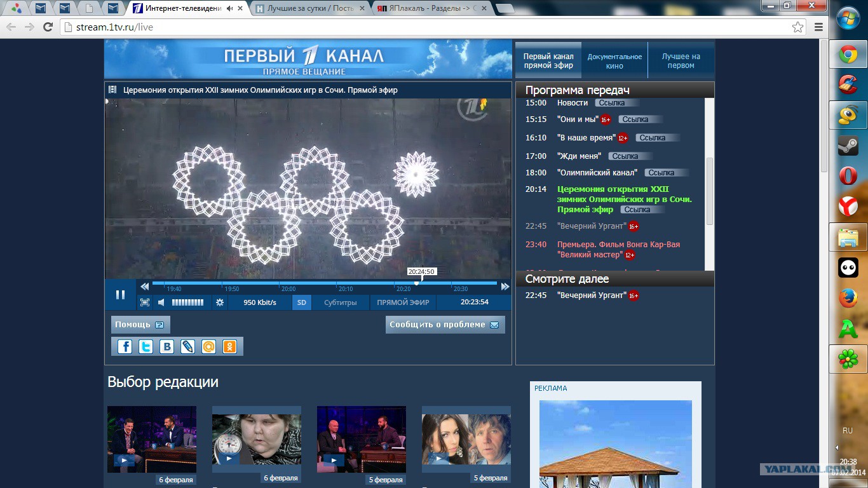Open the first pinned Google tab

coord(17,8)
